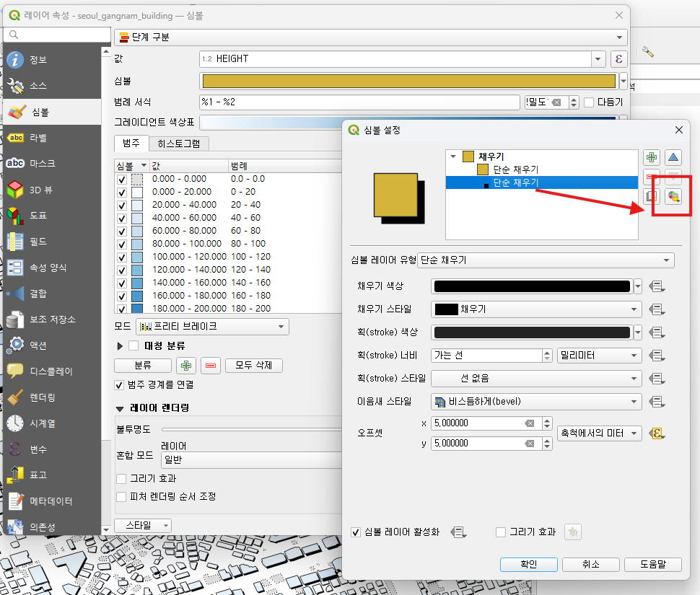This screenshot has height=595, width=700.
Task: Open the 3D 뷰 sidebar page
Action: 52,190
